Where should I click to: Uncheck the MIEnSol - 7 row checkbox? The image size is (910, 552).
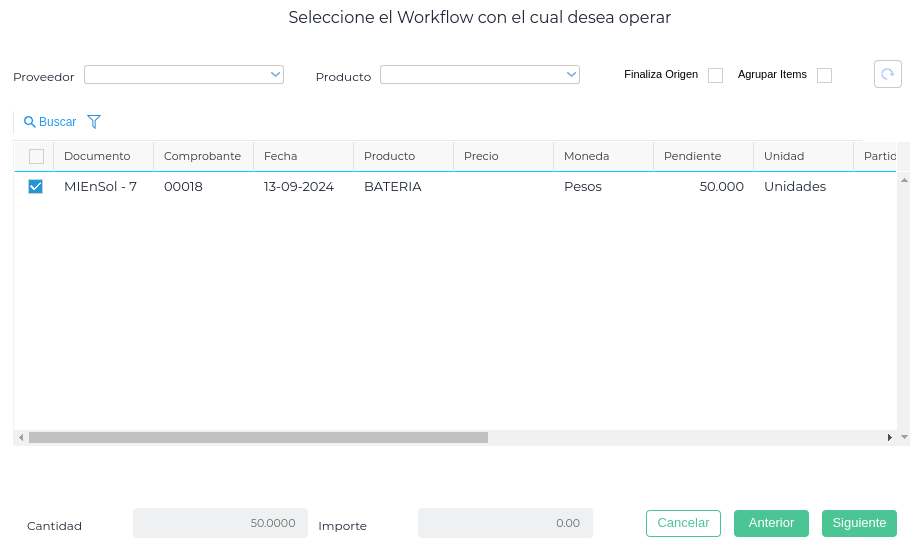[36, 186]
